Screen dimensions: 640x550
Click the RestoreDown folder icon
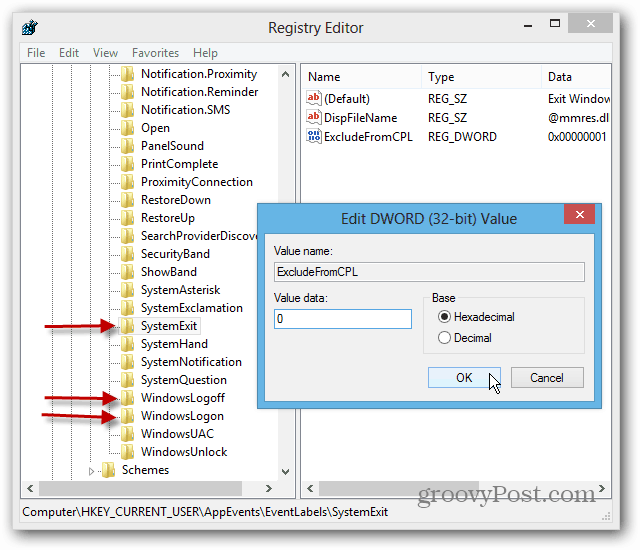[127, 200]
